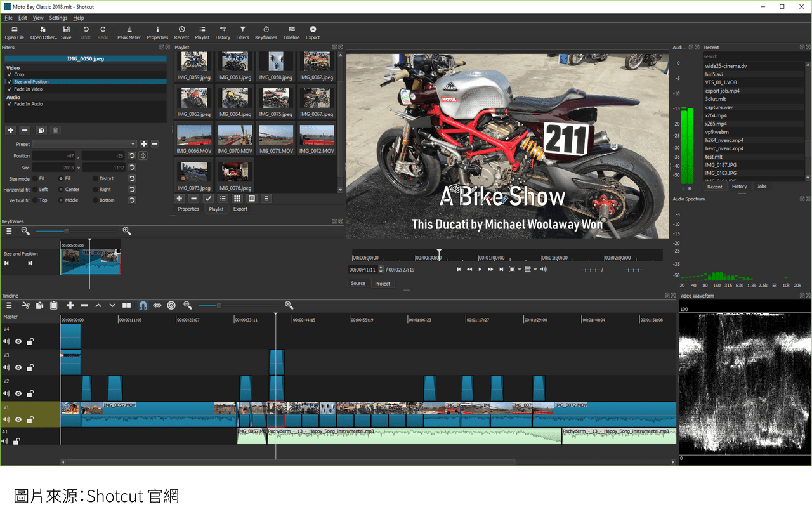Open the Filters funnel icon in toolbar
The width and height of the screenshot is (812, 519).
(242, 32)
